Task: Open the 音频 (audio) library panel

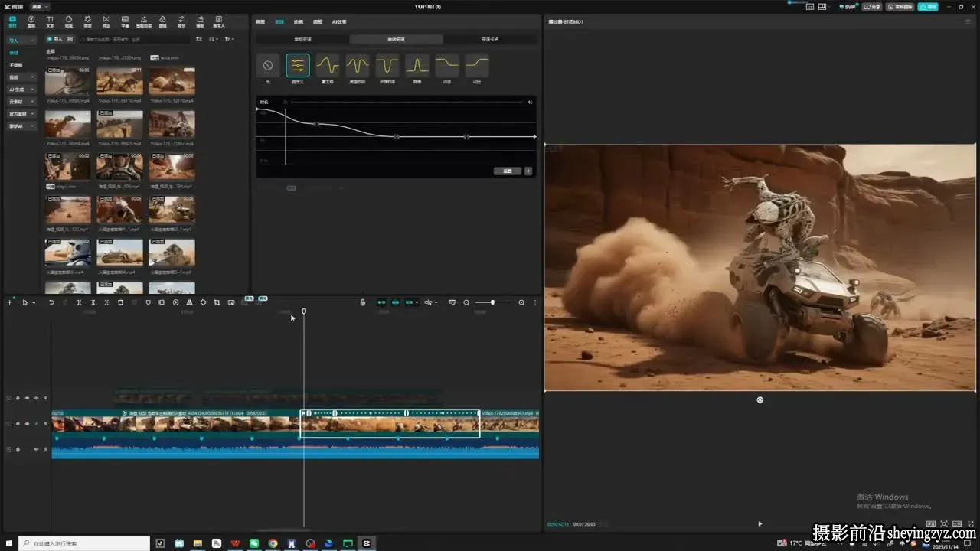Action: point(31,21)
